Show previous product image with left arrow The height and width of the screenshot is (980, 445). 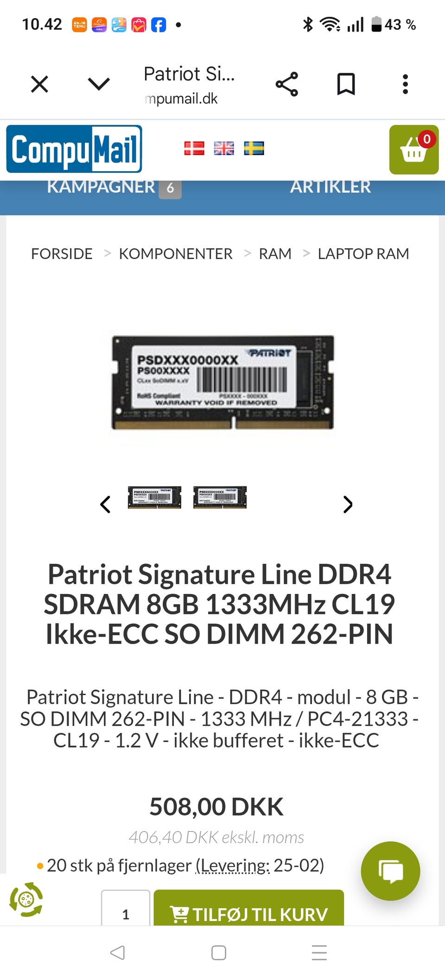[105, 504]
